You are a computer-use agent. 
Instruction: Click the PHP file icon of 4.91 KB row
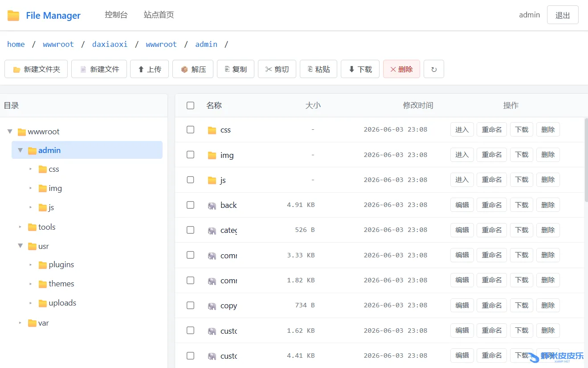click(x=212, y=206)
